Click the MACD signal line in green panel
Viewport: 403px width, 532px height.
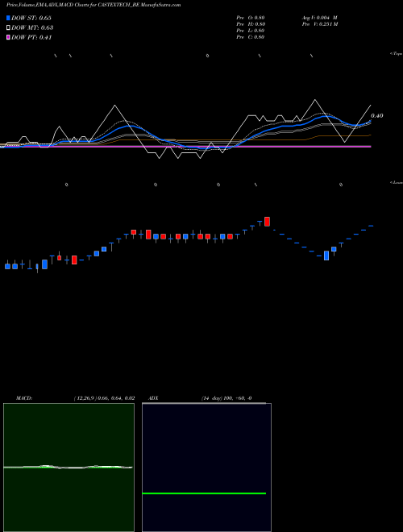pyautogui.click(x=68, y=468)
